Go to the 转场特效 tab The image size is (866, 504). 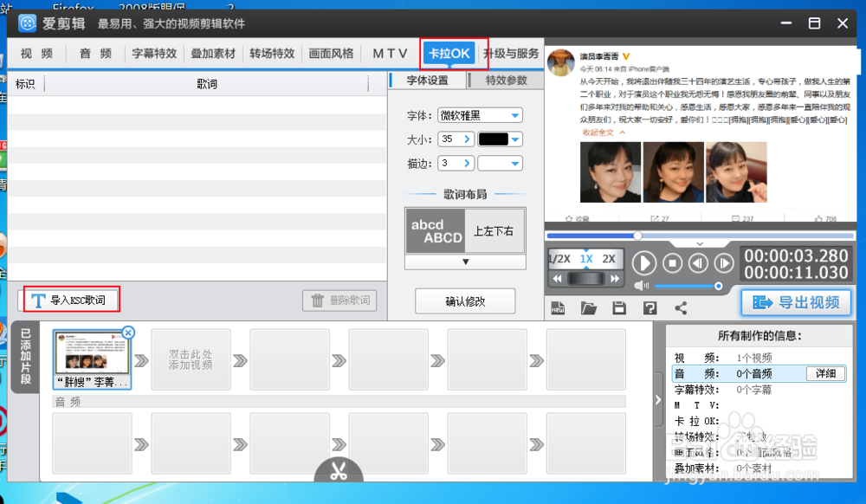272,54
